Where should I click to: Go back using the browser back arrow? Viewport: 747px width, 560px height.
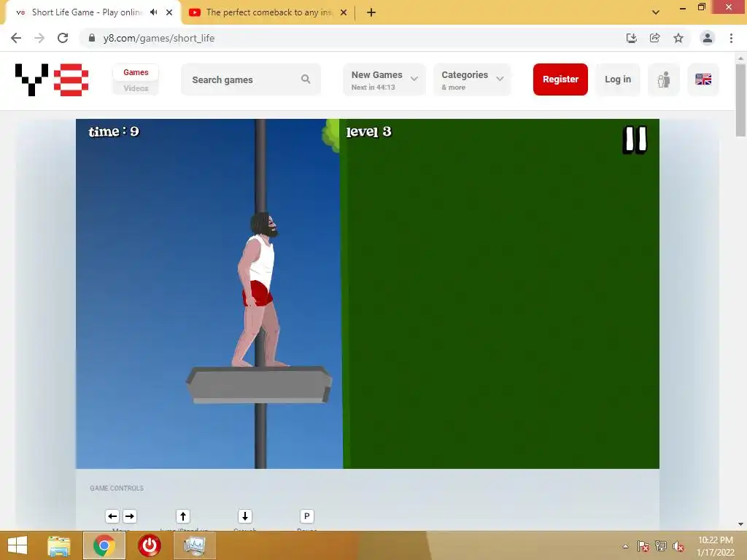pyautogui.click(x=16, y=38)
